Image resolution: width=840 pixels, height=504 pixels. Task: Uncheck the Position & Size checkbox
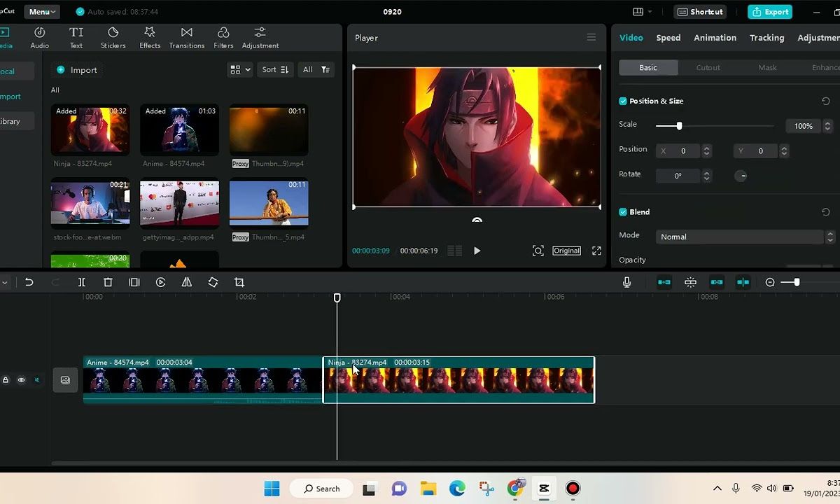pos(623,101)
